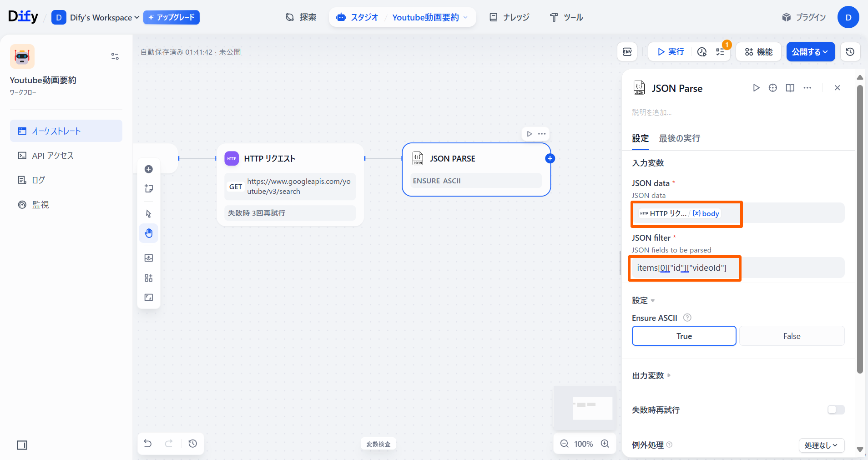The width and height of the screenshot is (868, 460).
Task: Open the 例外処理 処理なし dropdown
Action: (x=821, y=445)
